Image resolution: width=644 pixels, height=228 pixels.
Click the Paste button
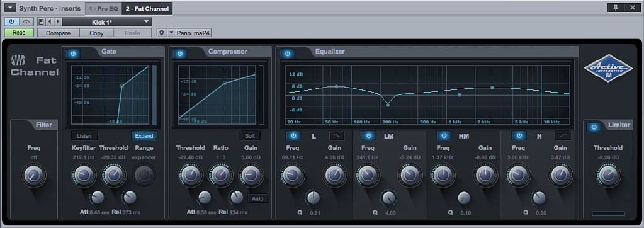132,33
